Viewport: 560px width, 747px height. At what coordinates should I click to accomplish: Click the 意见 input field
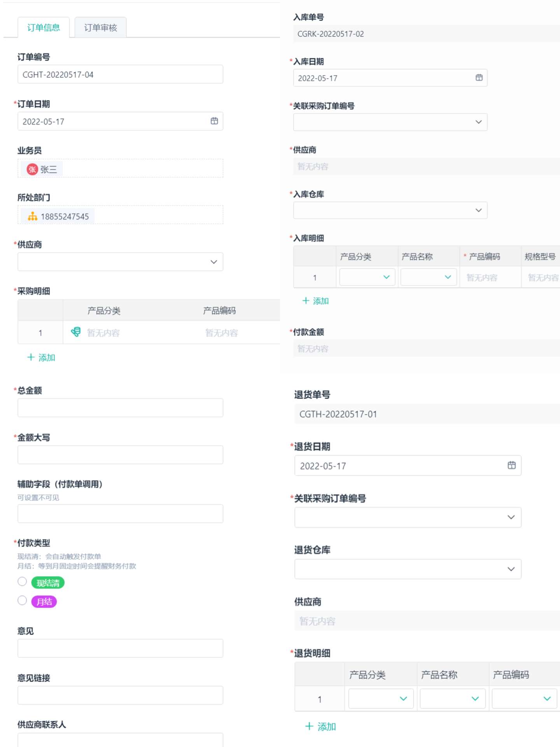[120, 648]
